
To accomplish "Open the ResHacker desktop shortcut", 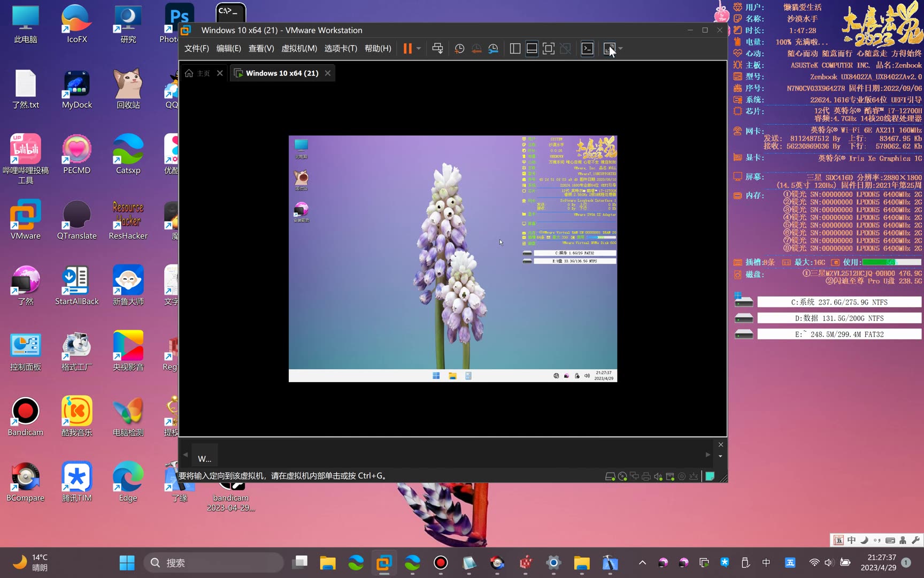I will (x=128, y=220).
